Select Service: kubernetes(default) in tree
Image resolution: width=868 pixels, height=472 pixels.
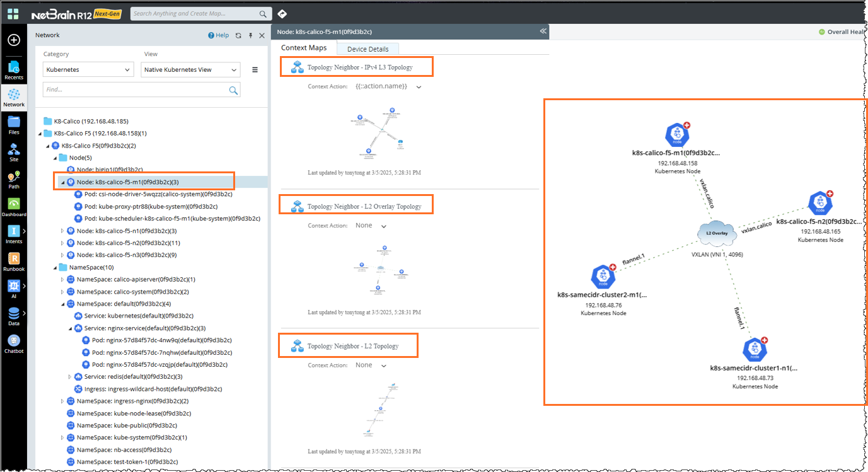[134, 316]
